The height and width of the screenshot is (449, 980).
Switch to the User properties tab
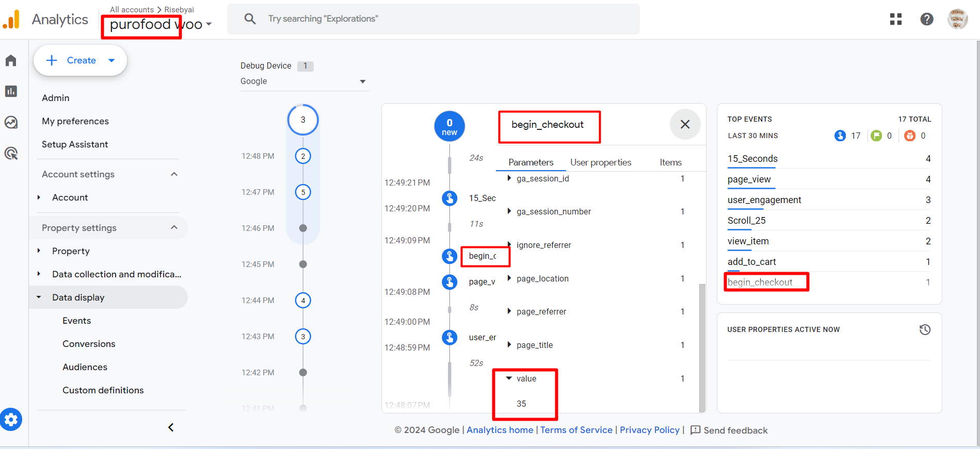click(x=601, y=162)
